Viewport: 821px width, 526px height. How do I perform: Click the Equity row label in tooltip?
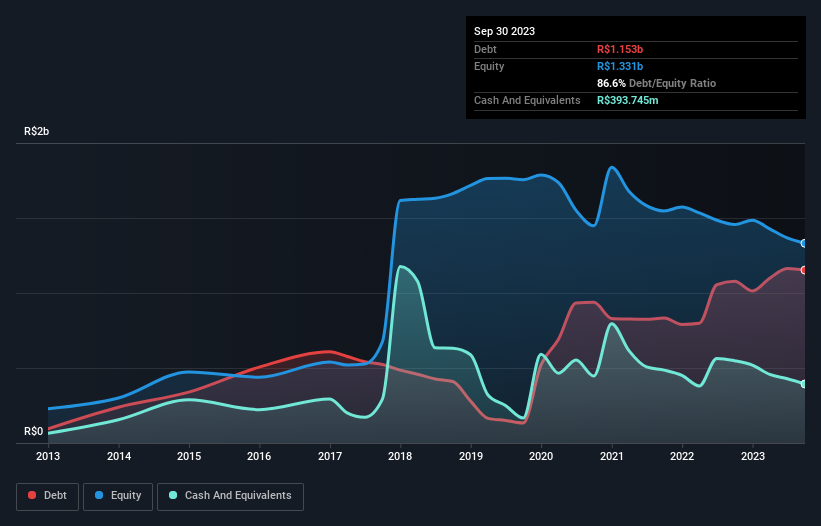(x=489, y=66)
